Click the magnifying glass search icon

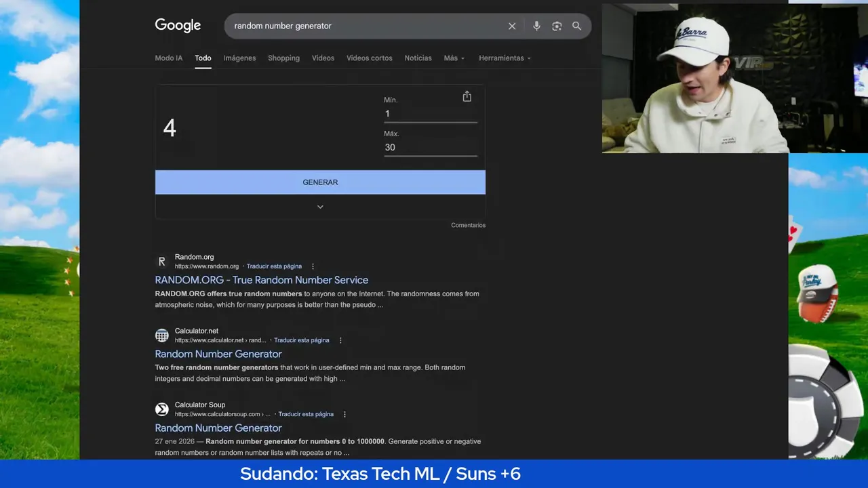(576, 26)
